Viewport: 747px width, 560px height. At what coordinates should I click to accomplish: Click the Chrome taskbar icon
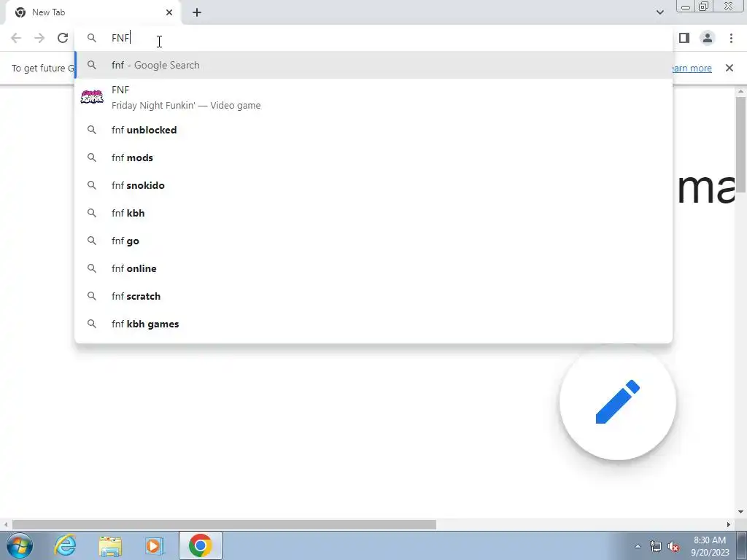tap(201, 545)
